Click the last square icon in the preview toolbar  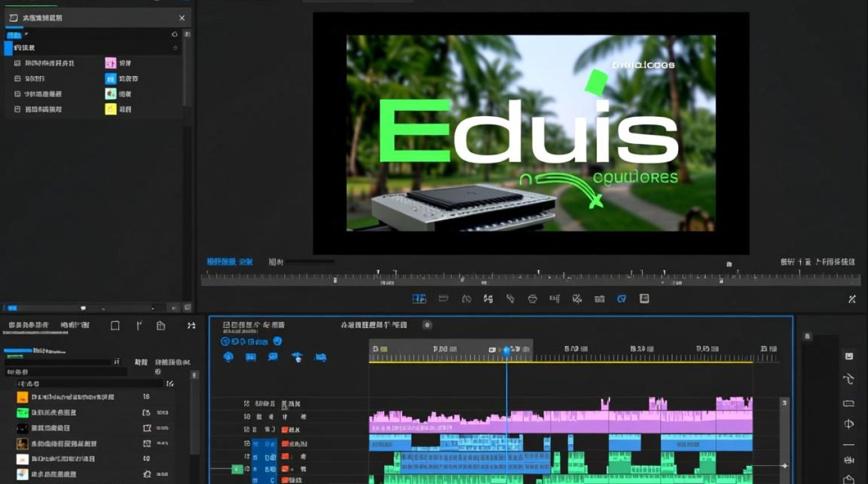[644, 298]
